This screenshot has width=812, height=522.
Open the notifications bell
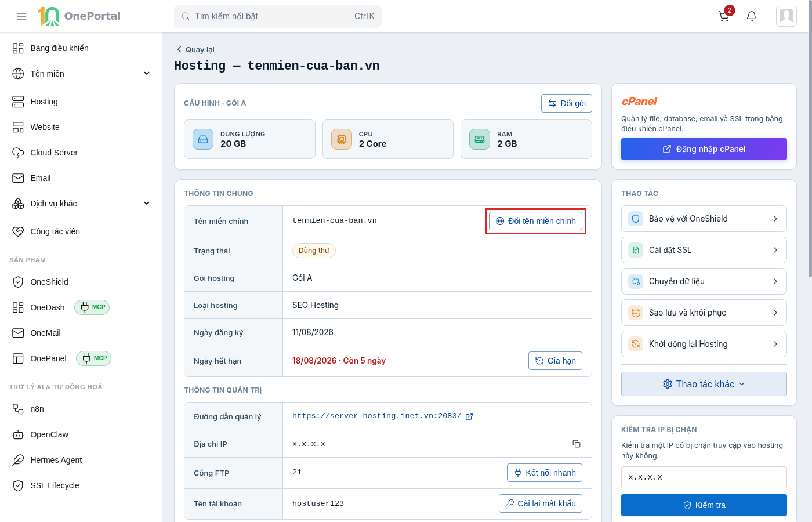tap(752, 16)
